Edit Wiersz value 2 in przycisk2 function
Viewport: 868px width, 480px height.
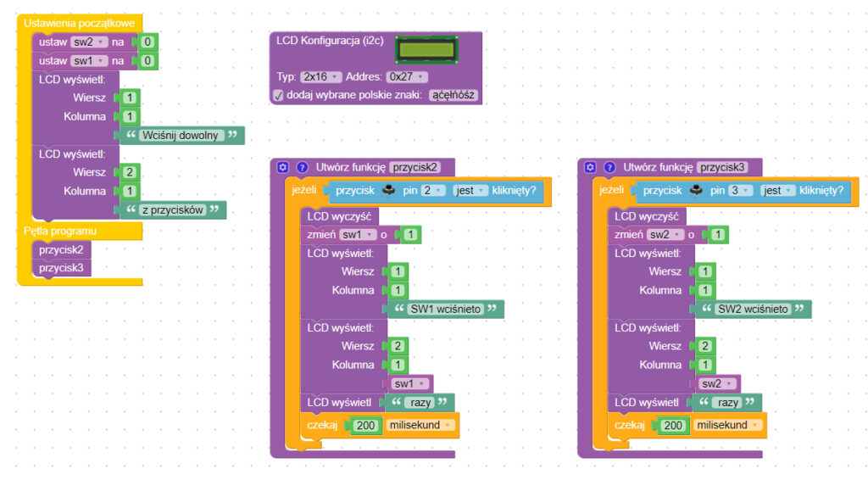398,347
